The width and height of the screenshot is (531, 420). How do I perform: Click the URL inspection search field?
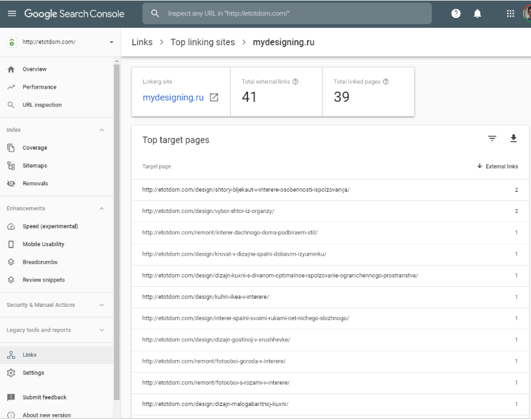(x=286, y=13)
